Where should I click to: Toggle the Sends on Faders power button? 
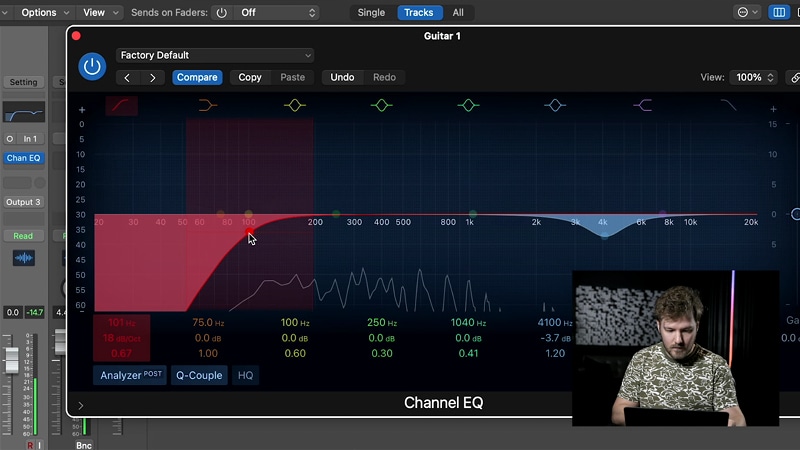(x=221, y=13)
